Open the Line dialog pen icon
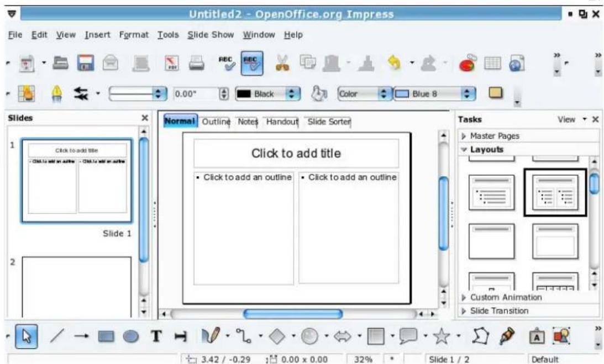Image resolution: width=604 pixels, height=364 pixels. tap(56, 93)
